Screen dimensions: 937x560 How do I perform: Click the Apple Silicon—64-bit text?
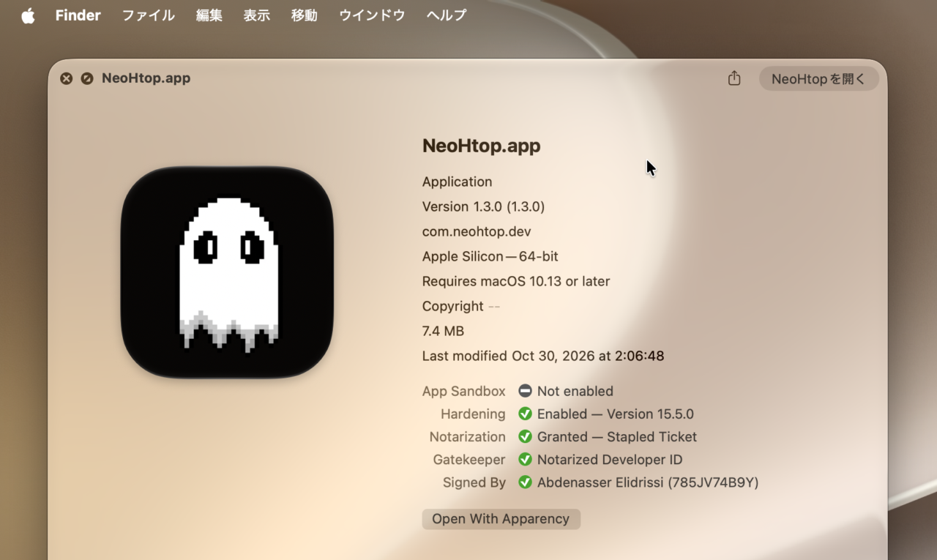coord(490,256)
